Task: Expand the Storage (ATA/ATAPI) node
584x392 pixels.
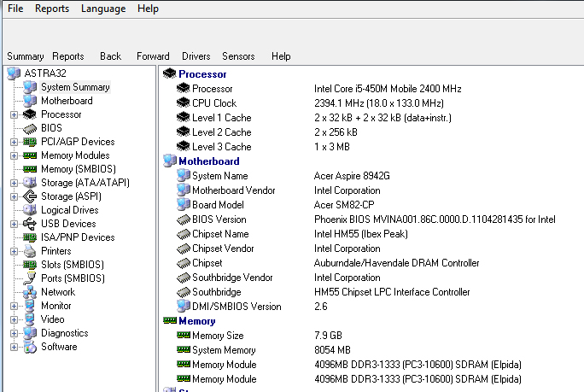Action: 14,183
